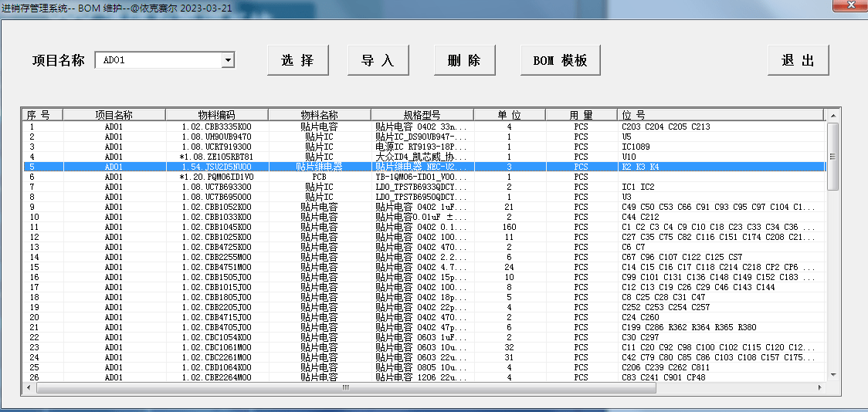Image resolution: width=868 pixels, height=412 pixels.
Task: Select row with code 1.08.UCTB693300
Action: 424,187
